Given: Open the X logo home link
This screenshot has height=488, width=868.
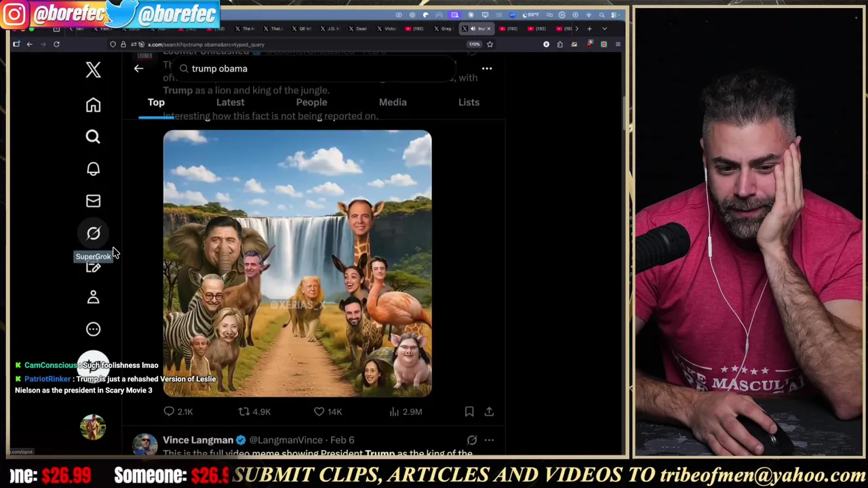Looking at the screenshot, I should (93, 70).
